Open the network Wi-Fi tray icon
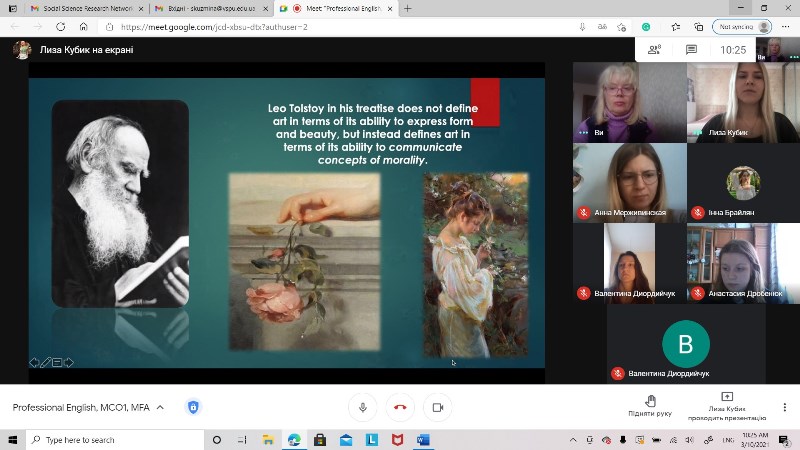The height and width of the screenshot is (450, 800). (673, 440)
